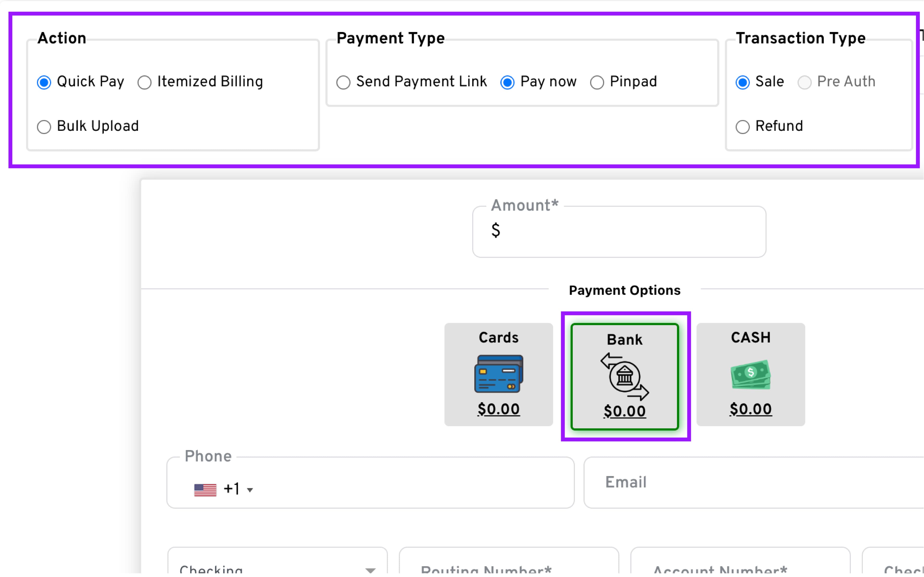
Task: Select Pay now payment type
Action: (507, 82)
